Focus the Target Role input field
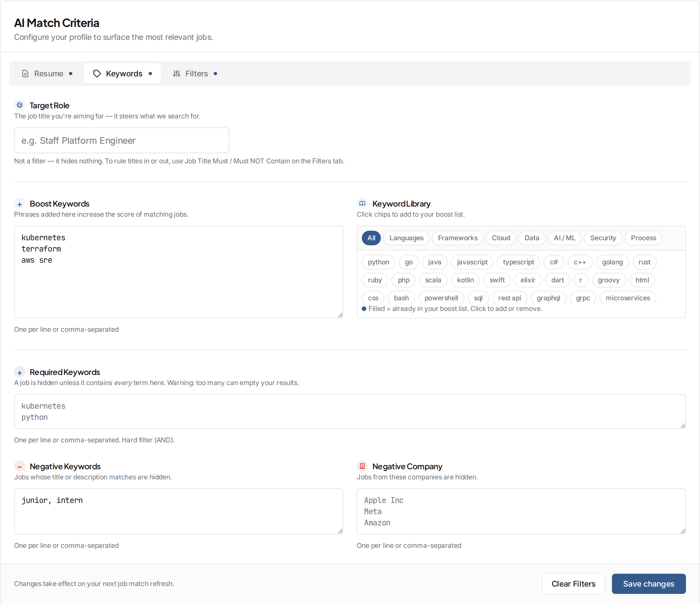This screenshot has height=604, width=700. coord(122,141)
